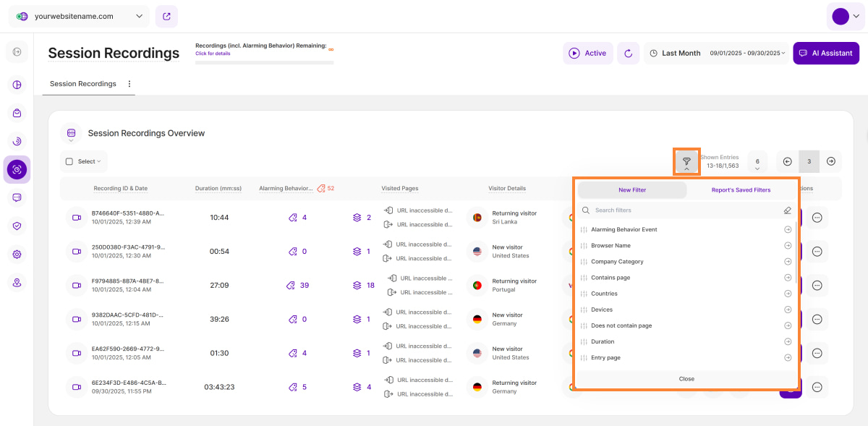This screenshot has height=426, width=868.
Task: Close the filter panel
Action: [686, 378]
